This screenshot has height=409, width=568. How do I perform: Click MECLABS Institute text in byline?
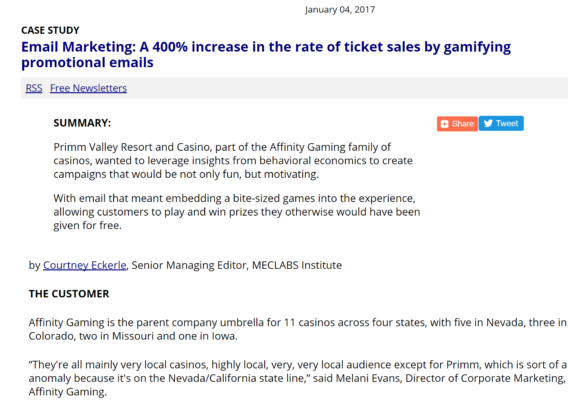pyautogui.click(x=297, y=265)
